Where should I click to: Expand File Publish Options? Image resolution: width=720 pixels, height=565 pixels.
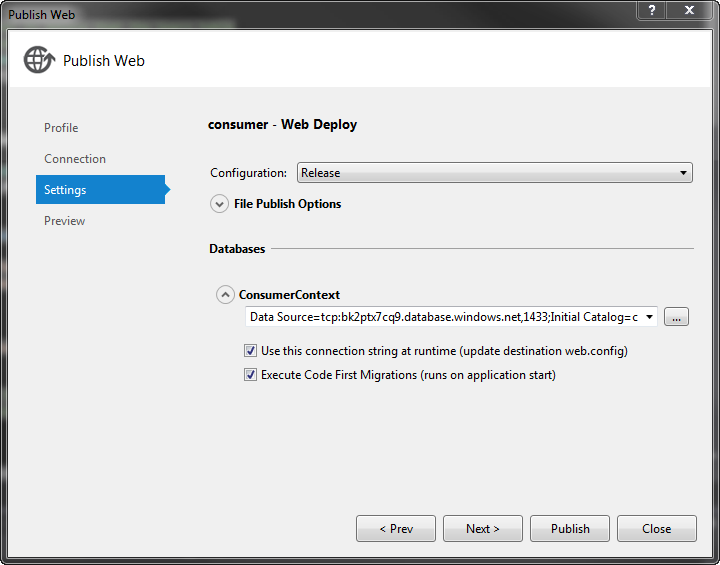(220, 204)
